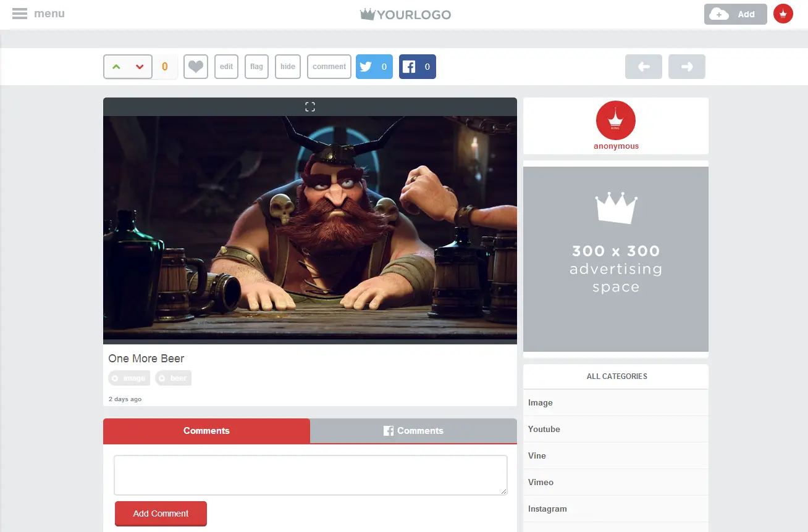Click the 2 days ago timestamp
Screen dimensions: 808x532
(125, 399)
